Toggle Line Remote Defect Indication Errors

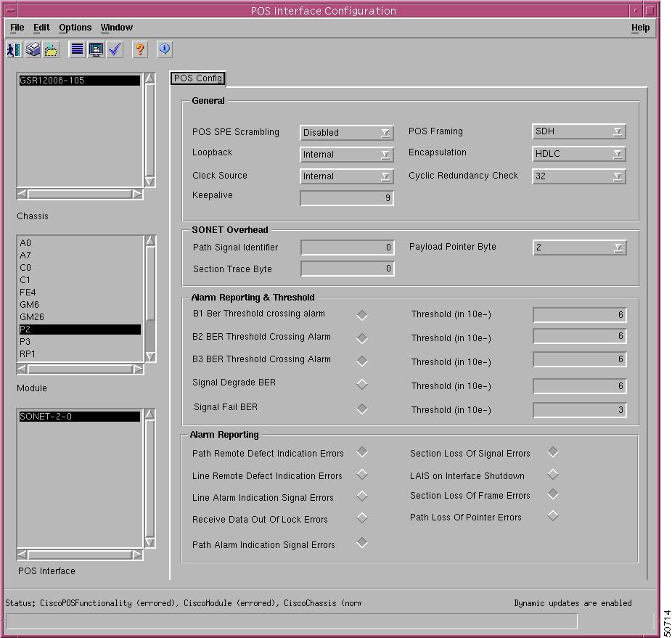(362, 474)
